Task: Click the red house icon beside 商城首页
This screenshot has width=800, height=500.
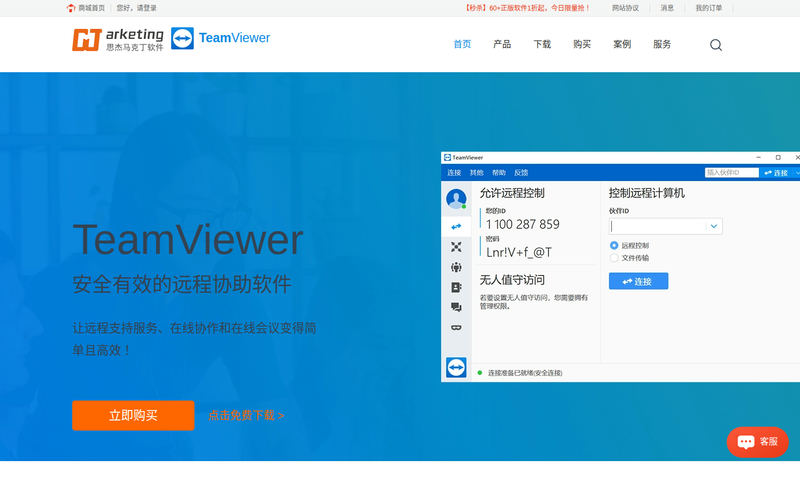Action: coord(71,8)
